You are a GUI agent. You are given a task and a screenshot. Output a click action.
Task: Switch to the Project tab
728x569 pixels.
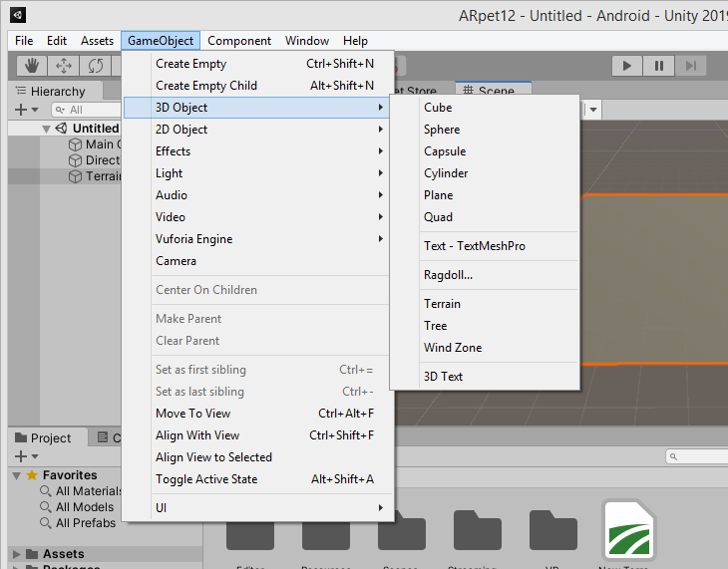[47, 437]
